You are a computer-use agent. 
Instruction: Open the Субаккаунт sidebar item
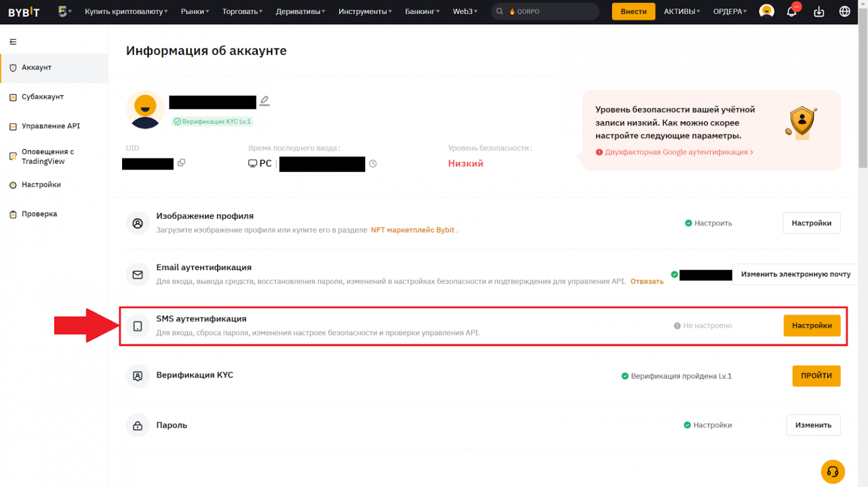point(42,97)
